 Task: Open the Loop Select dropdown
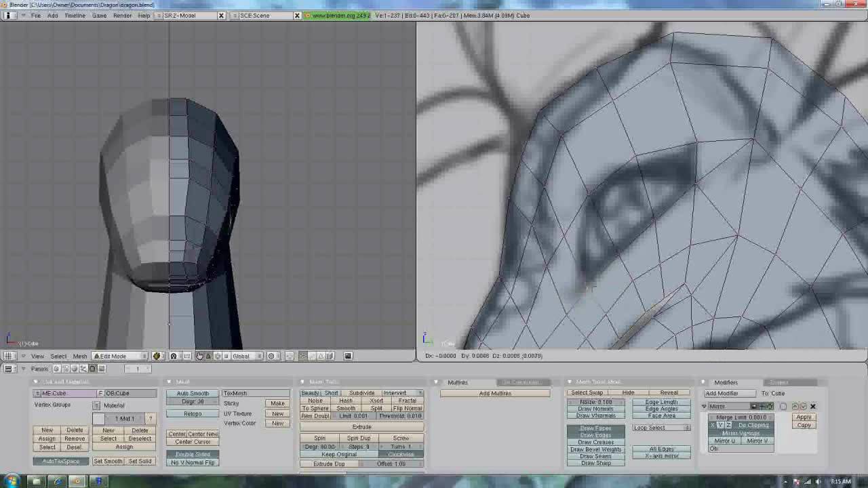[662, 428]
